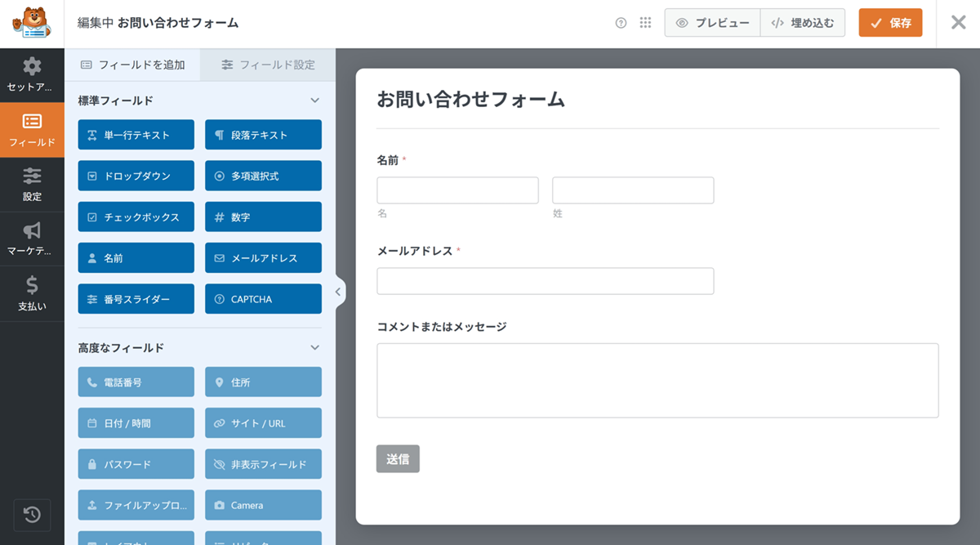
Task: Open the プレビュー preview button
Action: [x=712, y=23]
